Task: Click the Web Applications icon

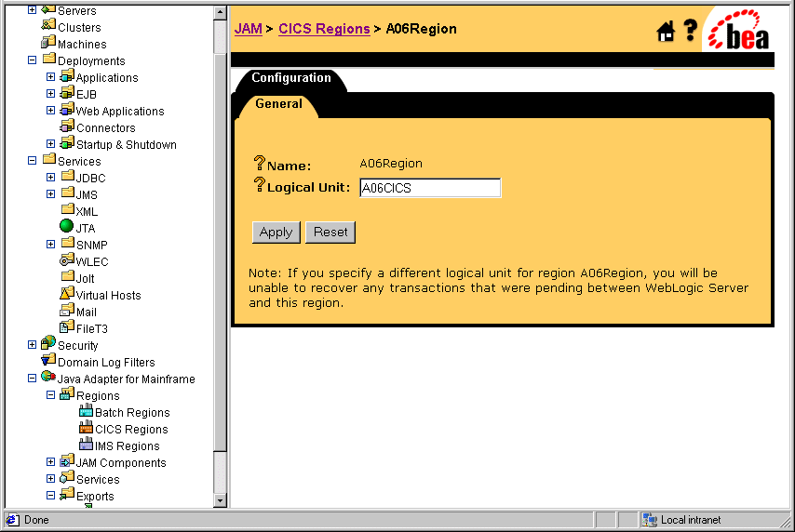Action: click(67, 110)
